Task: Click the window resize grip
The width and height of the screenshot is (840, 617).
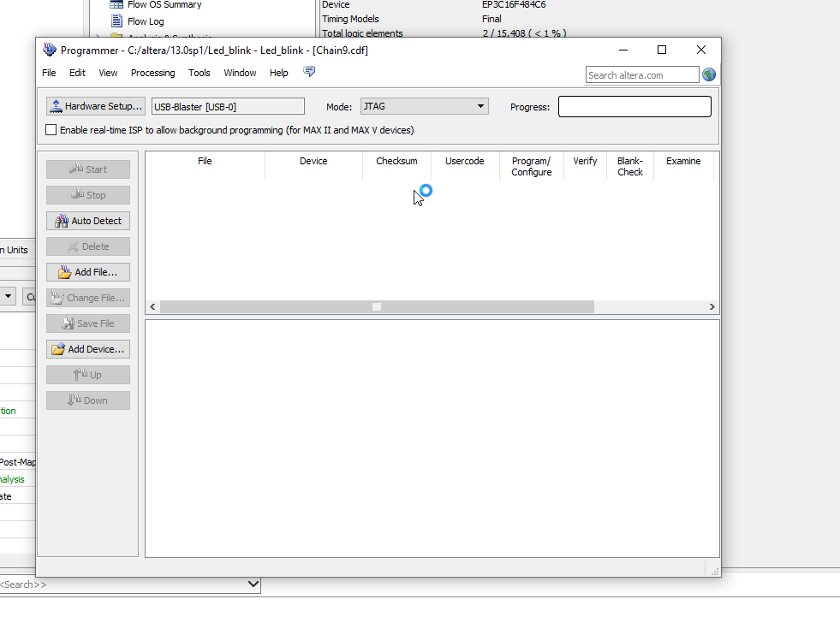Action: point(715,572)
